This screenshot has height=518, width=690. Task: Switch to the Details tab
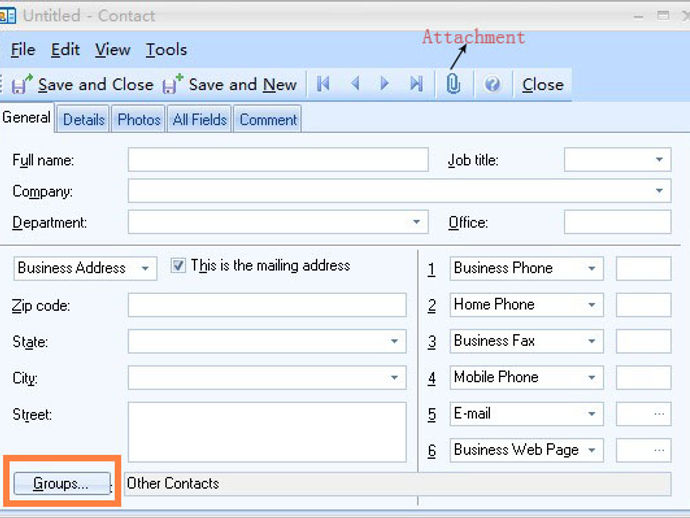[x=84, y=119]
